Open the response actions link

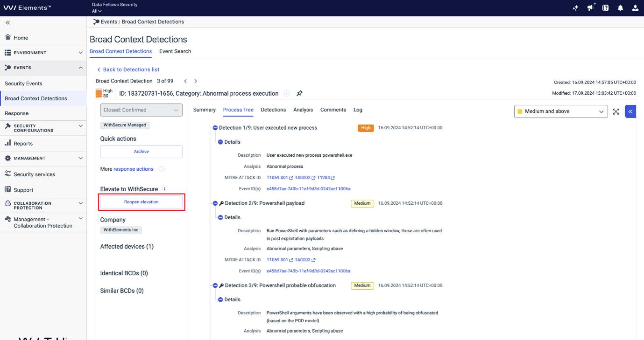(134, 169)
